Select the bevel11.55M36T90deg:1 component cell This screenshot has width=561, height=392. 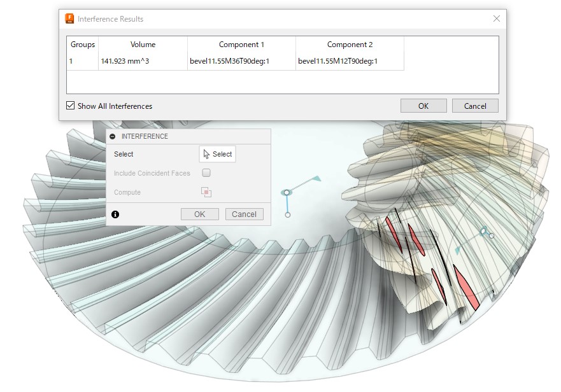[241, 62]
